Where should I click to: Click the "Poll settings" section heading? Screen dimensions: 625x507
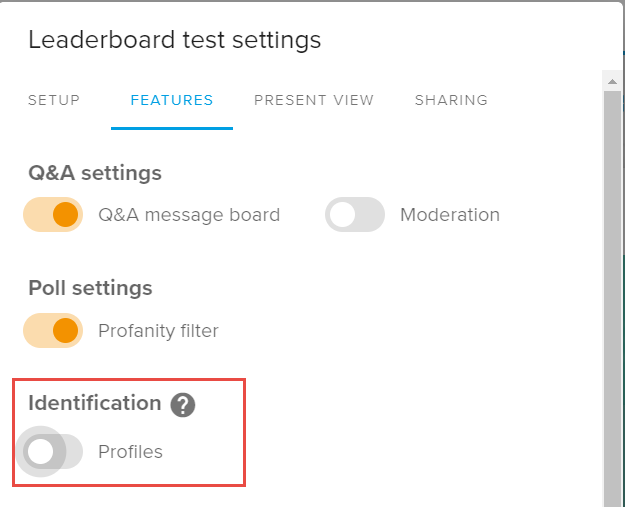click(x=90, y=288)
